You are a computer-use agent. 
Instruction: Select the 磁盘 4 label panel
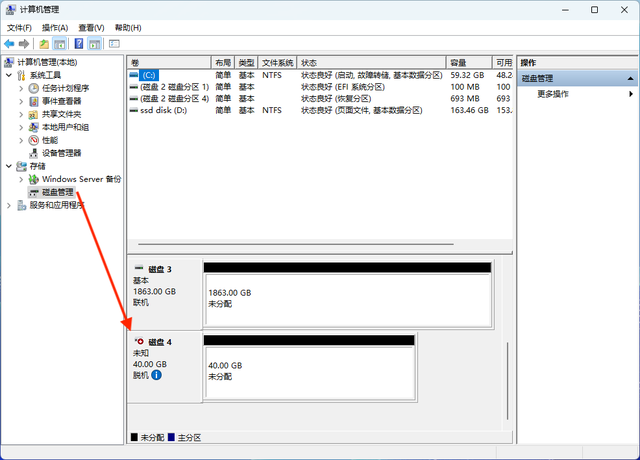(x=165, y=367)
